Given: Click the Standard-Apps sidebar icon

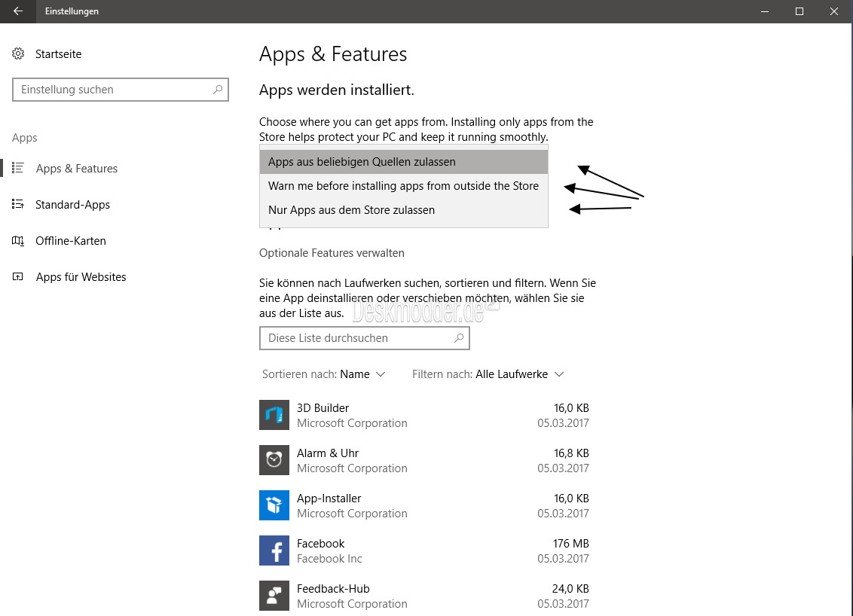Looking at the screenshot, I should 18,204.
